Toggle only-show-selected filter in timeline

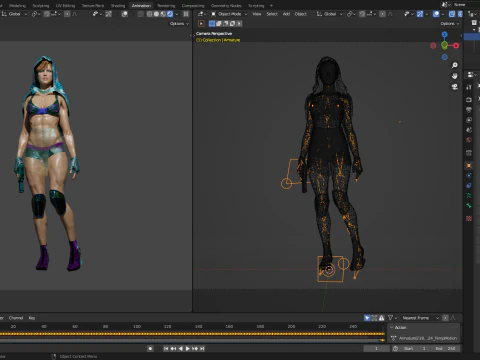(367, 318)
